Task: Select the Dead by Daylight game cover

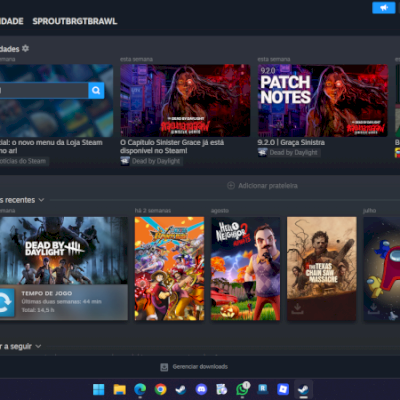Action: pyautogui.click(x=64, y=251)
